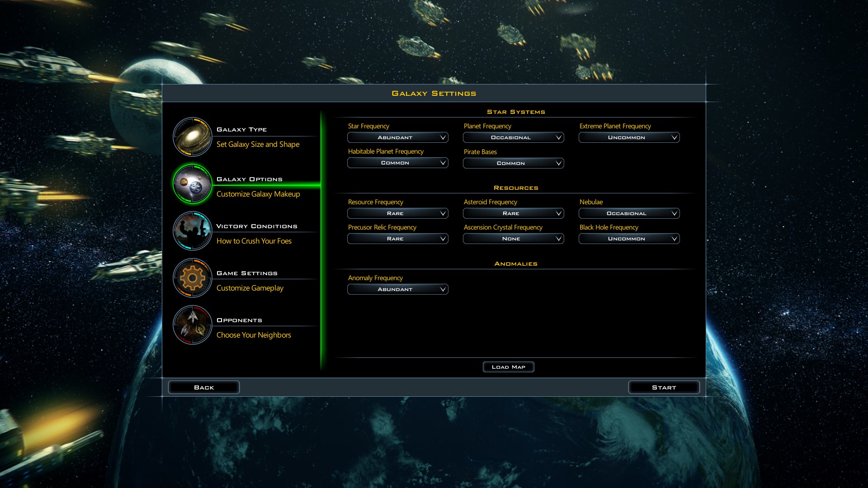Expand the Asteroid Frequency dropdown
This screenshot has width=868, height=488.
click(513, 213)
